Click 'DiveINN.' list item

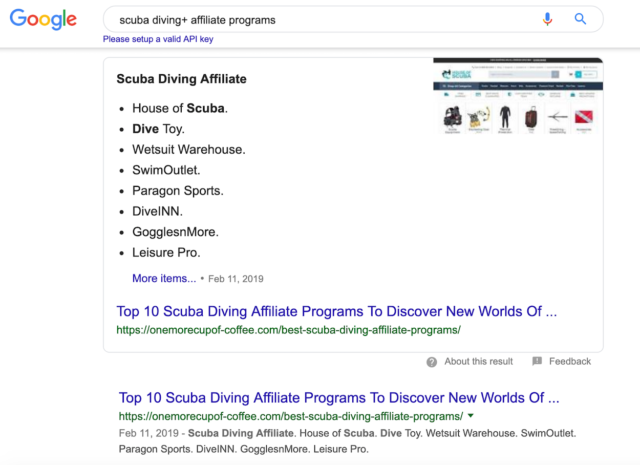click(x=158, y=211)
